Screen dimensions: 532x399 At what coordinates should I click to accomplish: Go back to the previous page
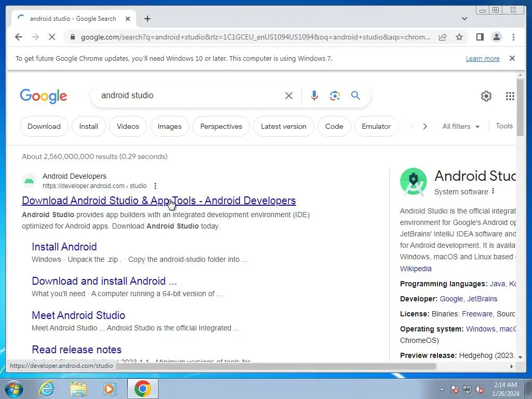click(19, 37)
